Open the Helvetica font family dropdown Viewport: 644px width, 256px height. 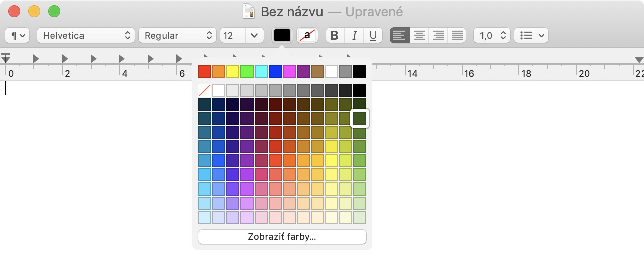click(x=86, y=35)
